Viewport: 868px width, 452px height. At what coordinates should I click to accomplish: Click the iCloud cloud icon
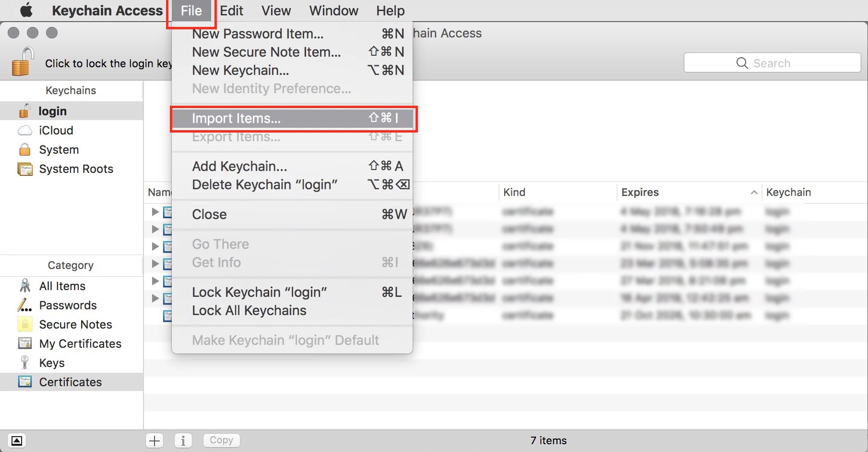pyautogui.click(x=24, y=130)
